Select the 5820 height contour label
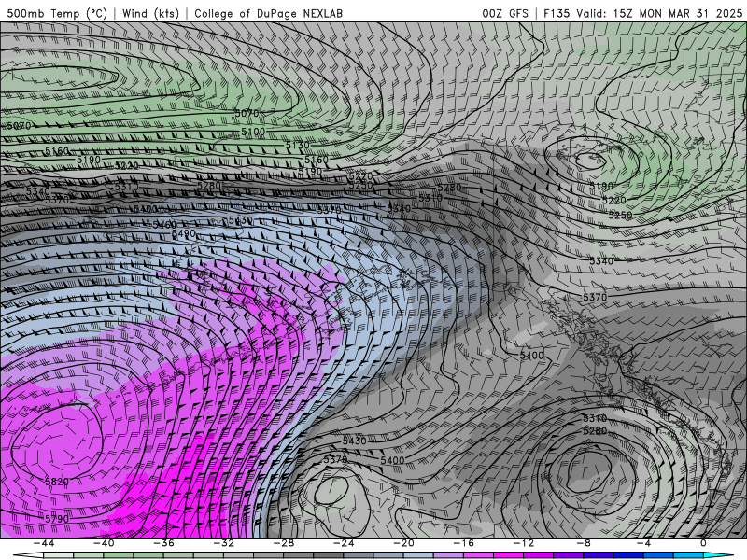747x560 pixels. click(57, 482)
